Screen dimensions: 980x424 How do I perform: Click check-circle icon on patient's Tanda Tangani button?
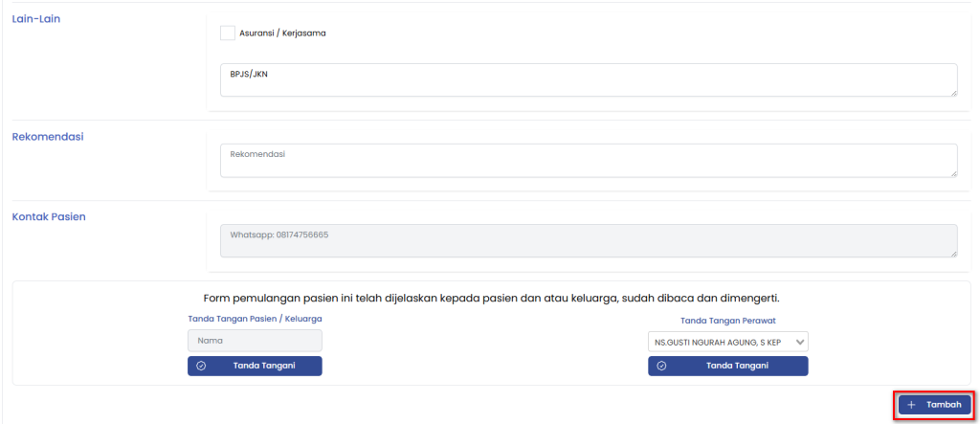click(x=201, y=366)
